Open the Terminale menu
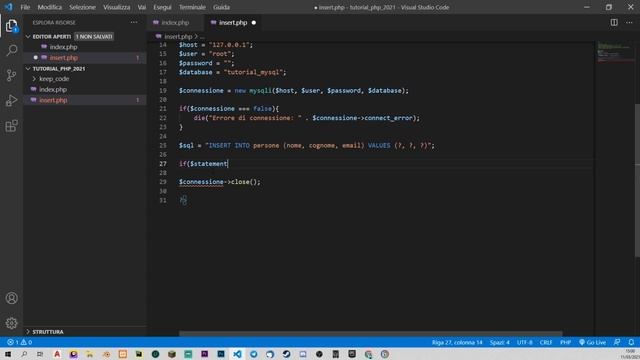Image resolution: width=640 pixels, height=360 pixels. coord(192,7)
